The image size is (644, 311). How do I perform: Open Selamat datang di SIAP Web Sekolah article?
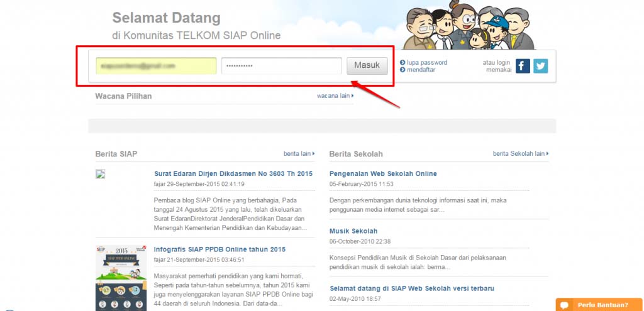412,288
